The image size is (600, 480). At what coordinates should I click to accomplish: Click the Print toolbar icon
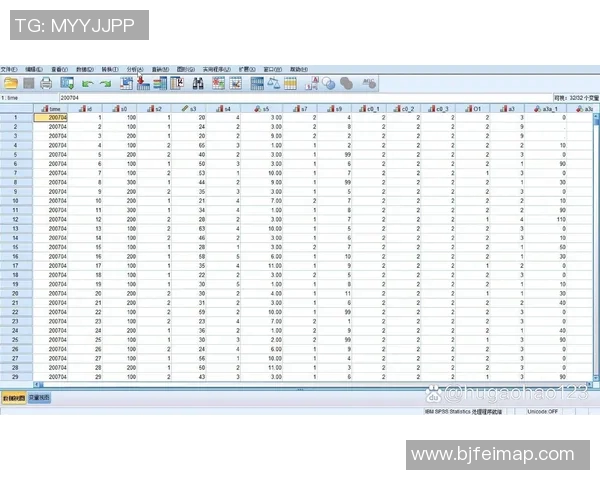point(48,84)
